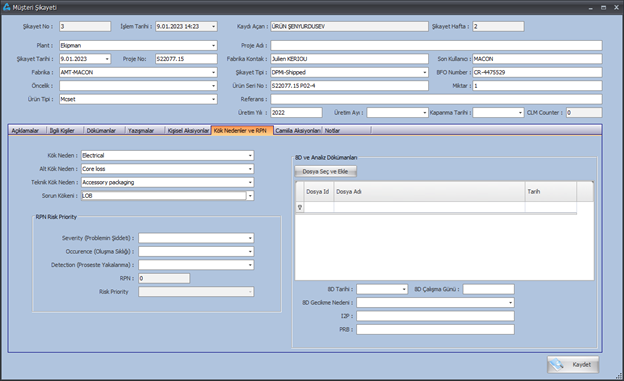
Task: Expand the Fabrika AMT-MACON dropdown
Action: click(213, 72)
